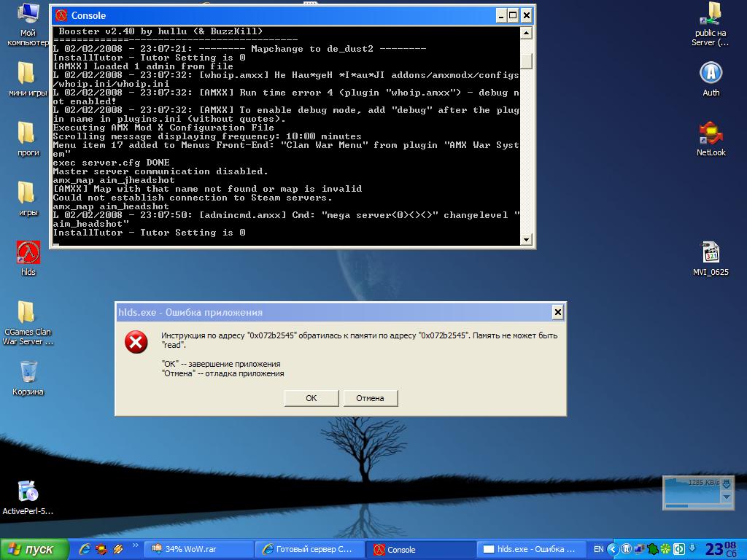747x560 pixels.
Task: Expand hidden system tray icons
Action: (x=613, y=550)
